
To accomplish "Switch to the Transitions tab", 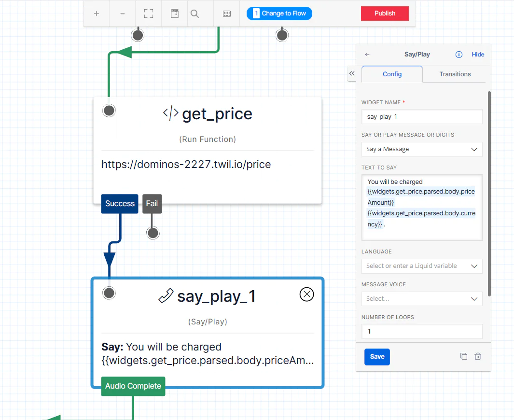I will [455, 74].
